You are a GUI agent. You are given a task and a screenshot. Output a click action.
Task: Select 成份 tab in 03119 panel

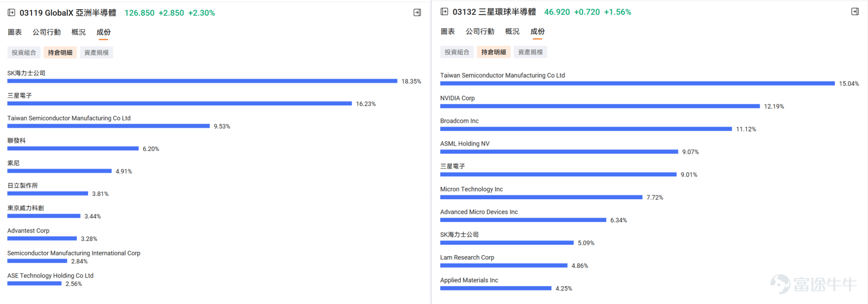pyautogui.click(x=104, y=32)
